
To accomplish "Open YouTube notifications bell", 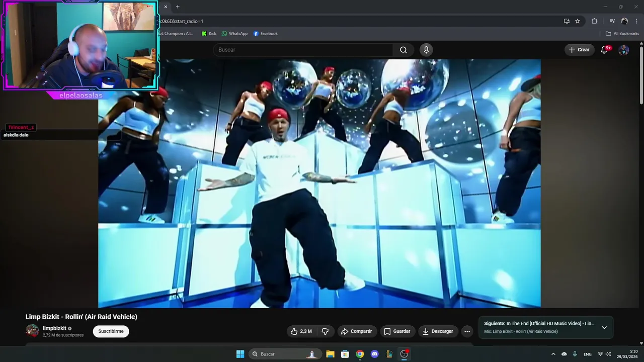I will coord(605,50).
